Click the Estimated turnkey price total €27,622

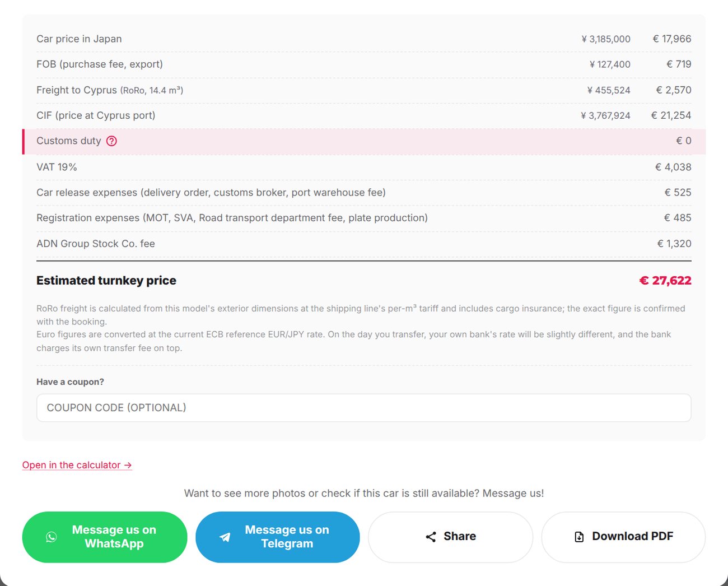[x=665, y=281]
